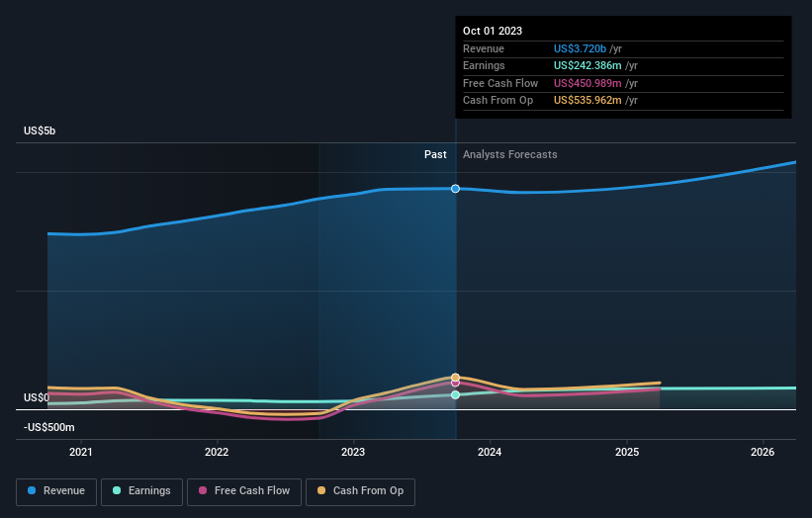The image size is (812, 518).
Task: Select the pink Free Cash Flow data point marker
Action: click(x=455, y=383)
